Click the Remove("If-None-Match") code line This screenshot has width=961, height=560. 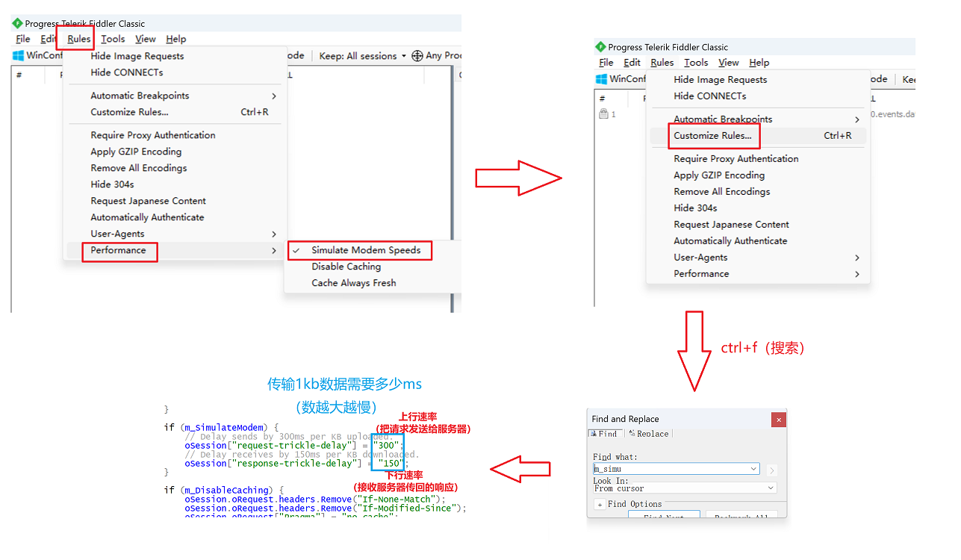pyautogui.click(x=315, y=499)
